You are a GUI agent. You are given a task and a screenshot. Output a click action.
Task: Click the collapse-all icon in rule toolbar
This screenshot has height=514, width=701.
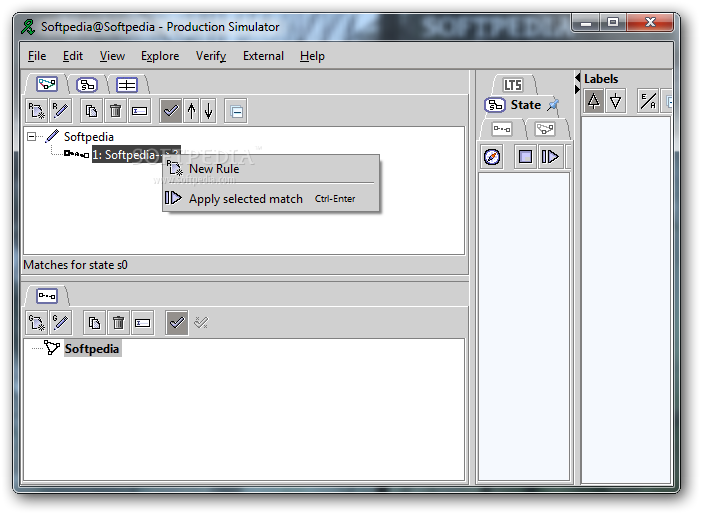[x=236, y=111]
